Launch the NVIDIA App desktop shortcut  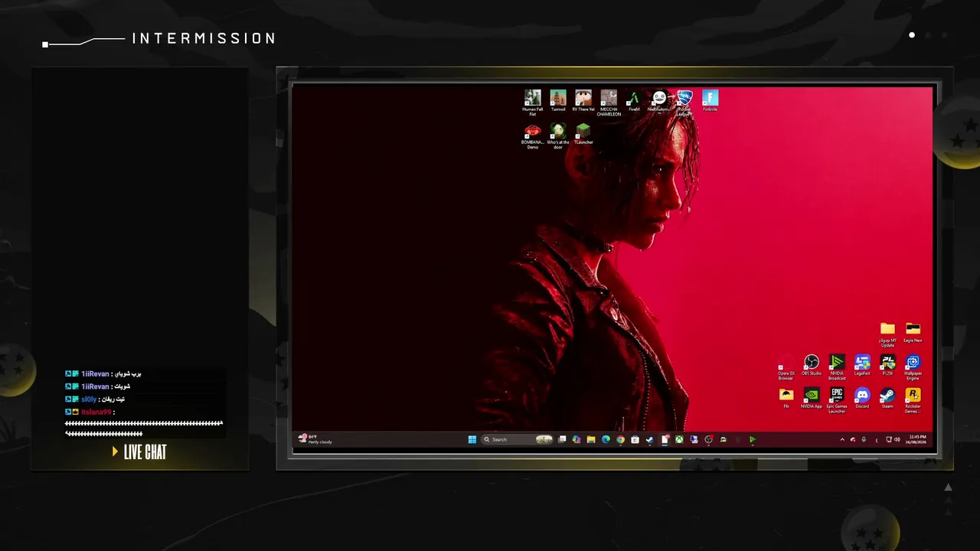(x=812, y=398)
